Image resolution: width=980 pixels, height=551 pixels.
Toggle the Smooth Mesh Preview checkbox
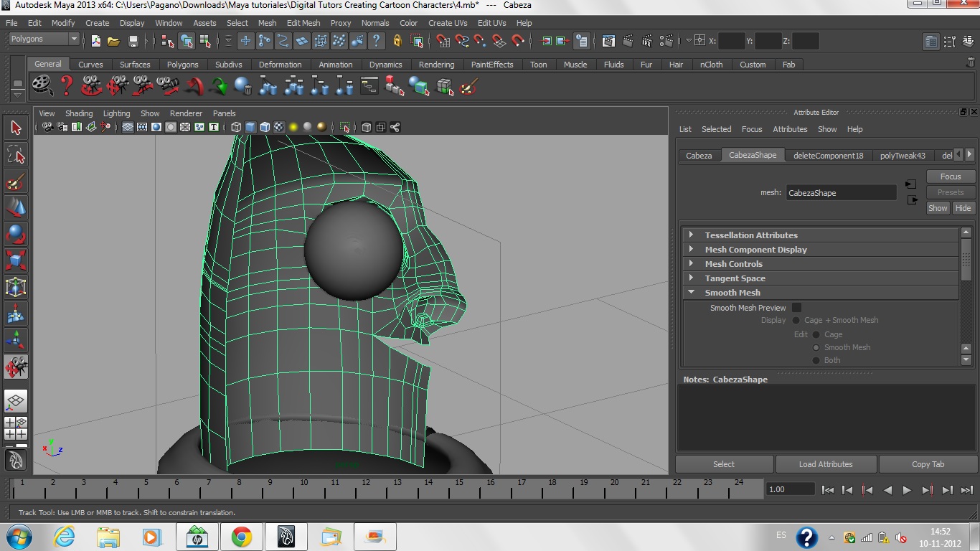coord(796,308)
